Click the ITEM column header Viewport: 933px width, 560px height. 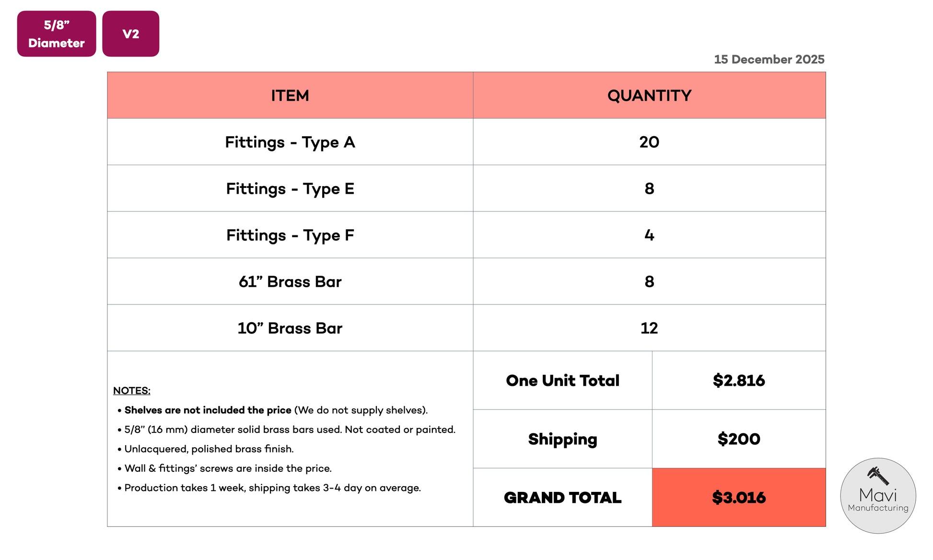click(290, 95)
